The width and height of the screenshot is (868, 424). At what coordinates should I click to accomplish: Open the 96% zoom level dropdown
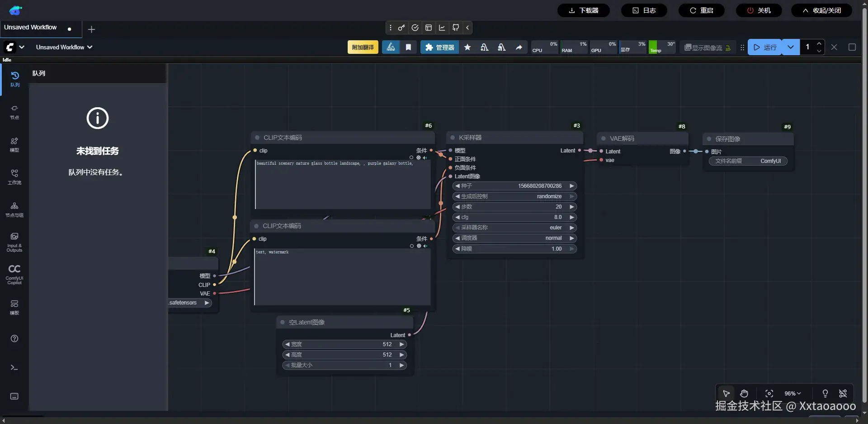point(793,394)
